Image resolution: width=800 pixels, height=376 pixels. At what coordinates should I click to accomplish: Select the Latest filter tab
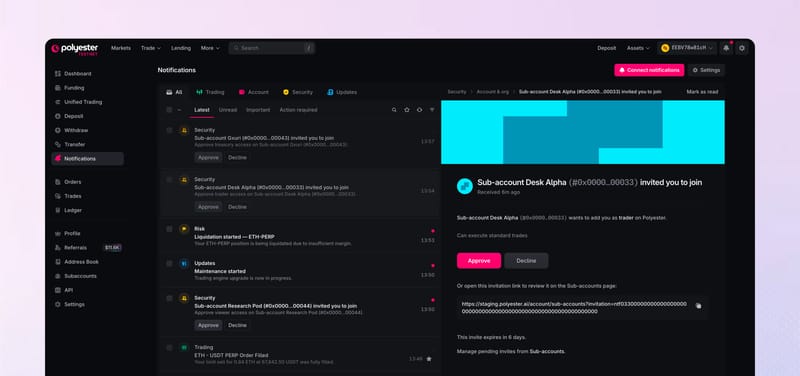(x=202, y=110)
